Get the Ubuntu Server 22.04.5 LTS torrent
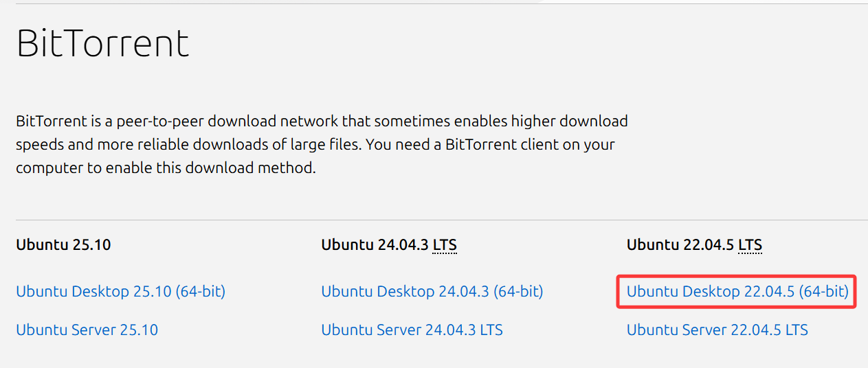 point(717,330)
